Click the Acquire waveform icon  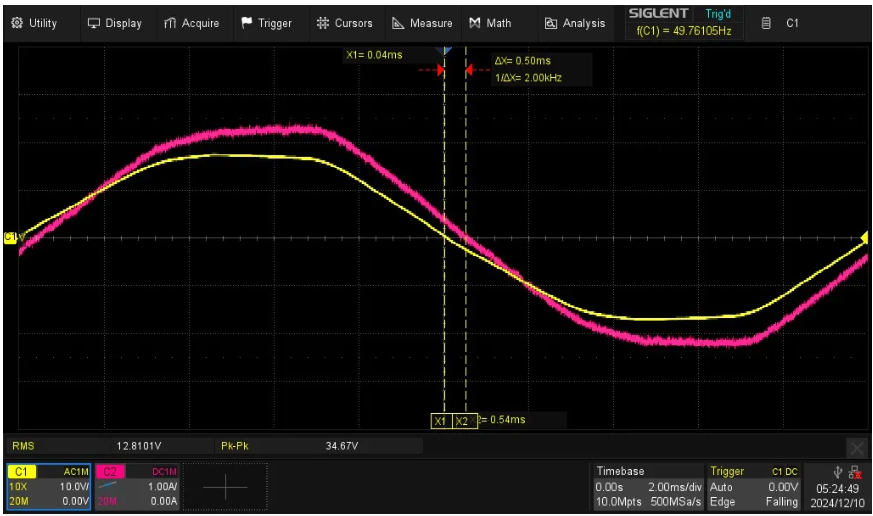point(170,23)
